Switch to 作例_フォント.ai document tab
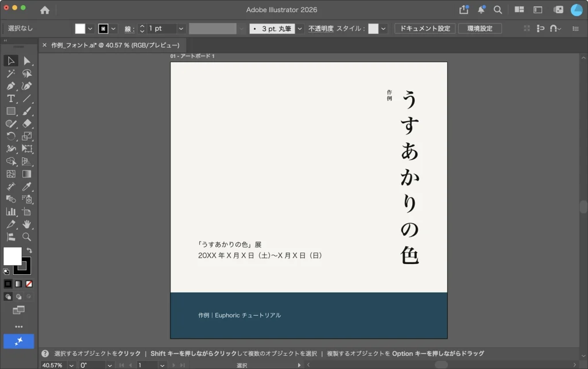588x369 pixels. point(115,45)
